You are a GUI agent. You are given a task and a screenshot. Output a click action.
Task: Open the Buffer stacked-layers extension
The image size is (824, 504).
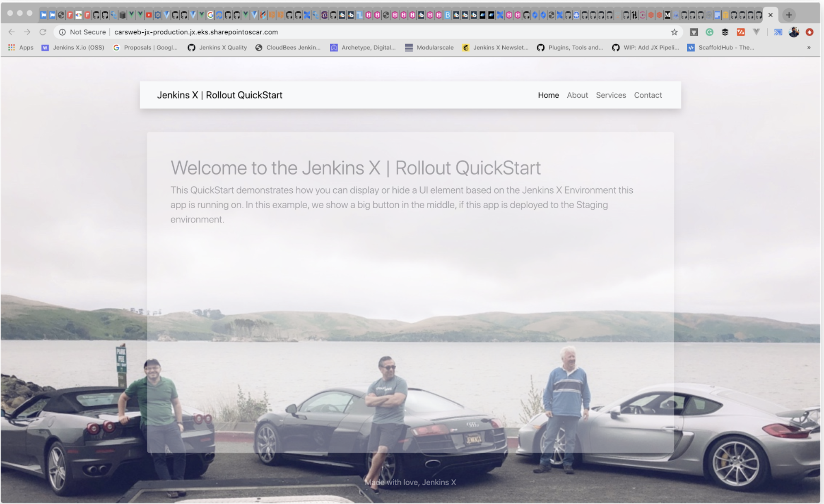point(725,32)
